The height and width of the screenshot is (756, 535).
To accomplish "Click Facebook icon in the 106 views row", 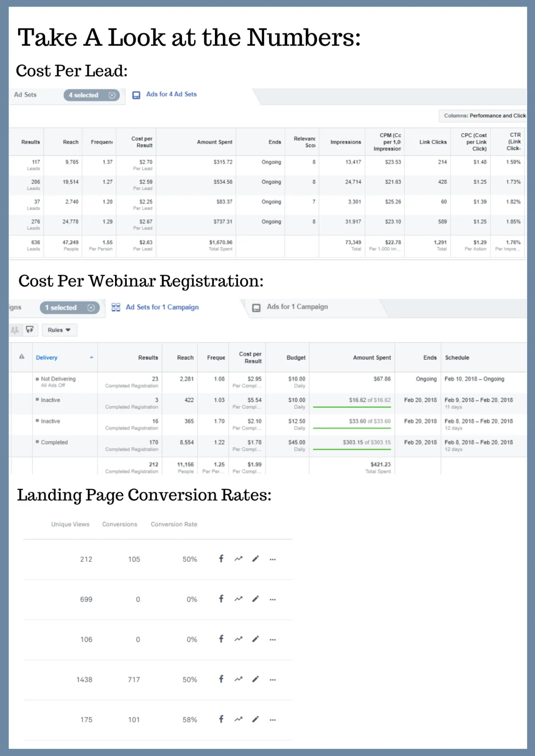I will pyautogui.click(x=221, y=639).
